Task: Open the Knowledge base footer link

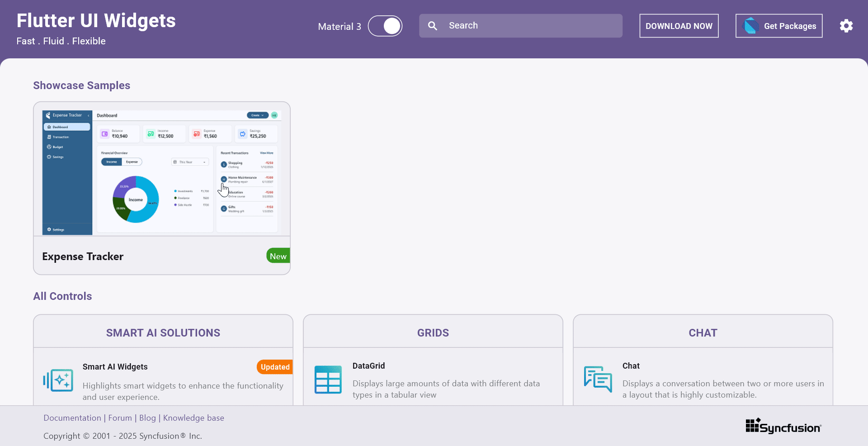Action: 193,418
